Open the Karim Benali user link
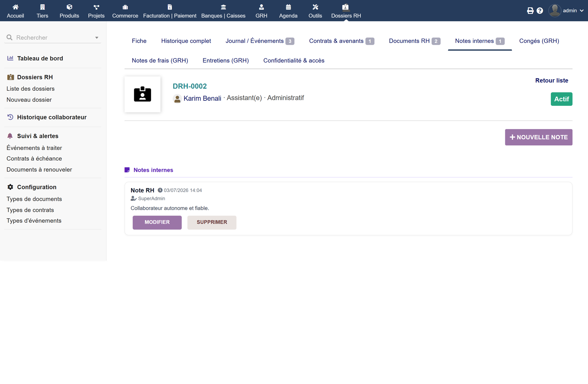588x384 pixels. click(x=202, y=98)
